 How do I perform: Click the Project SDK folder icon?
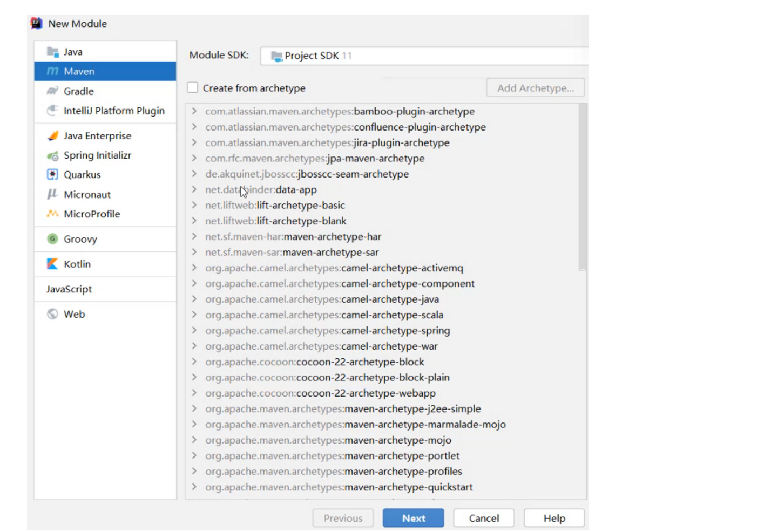(x=276, y=56)
